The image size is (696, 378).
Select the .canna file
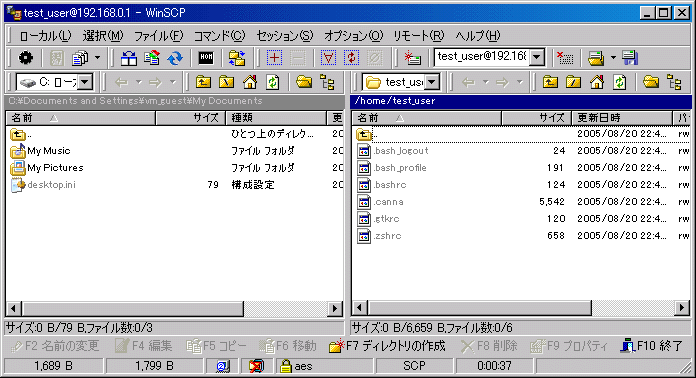pos(380,202)
